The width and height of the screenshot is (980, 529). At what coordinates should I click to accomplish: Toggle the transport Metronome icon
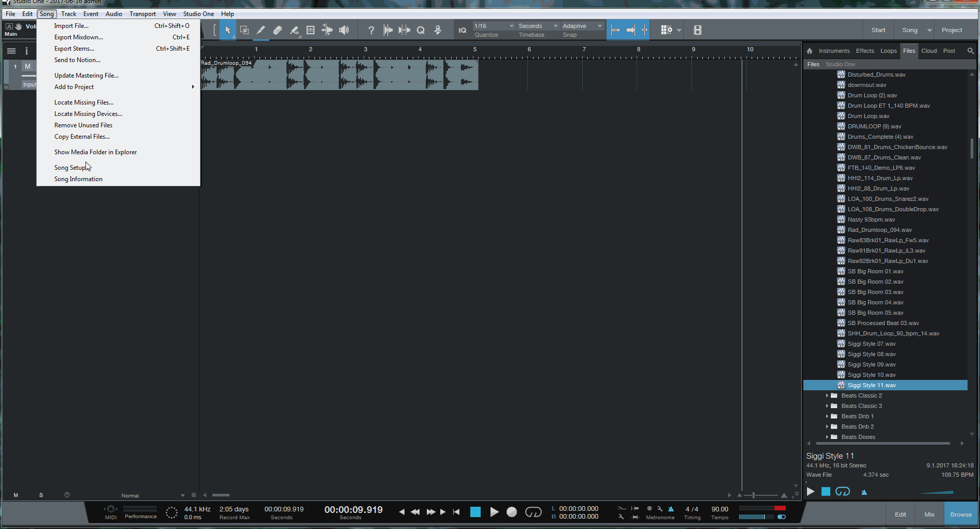click(x=671, y=509)
